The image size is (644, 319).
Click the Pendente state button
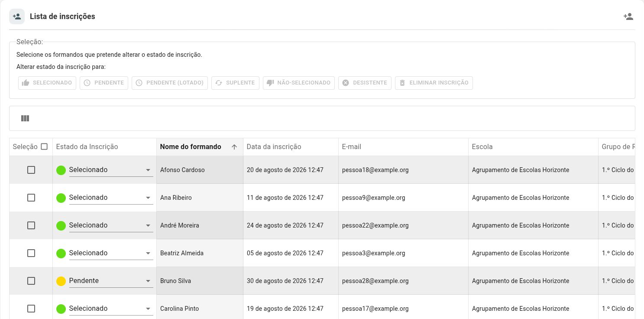[104, 83]
